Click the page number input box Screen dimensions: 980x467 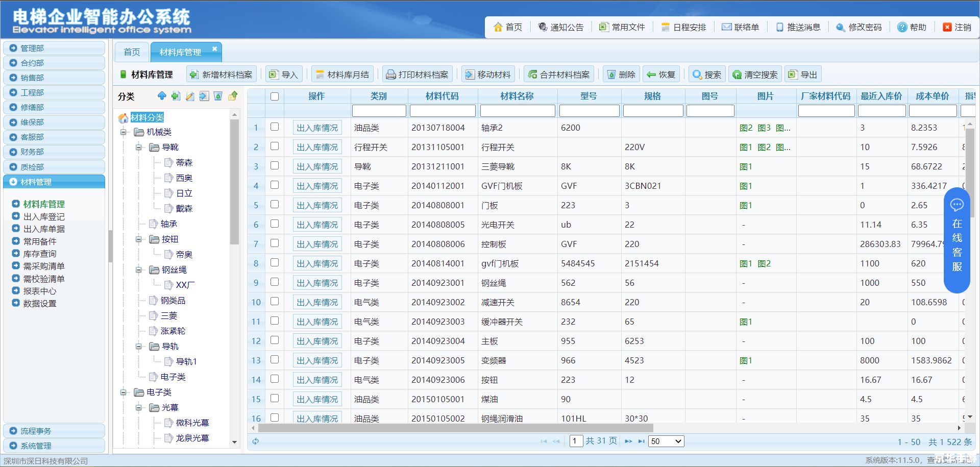click(x=576, y=441)
